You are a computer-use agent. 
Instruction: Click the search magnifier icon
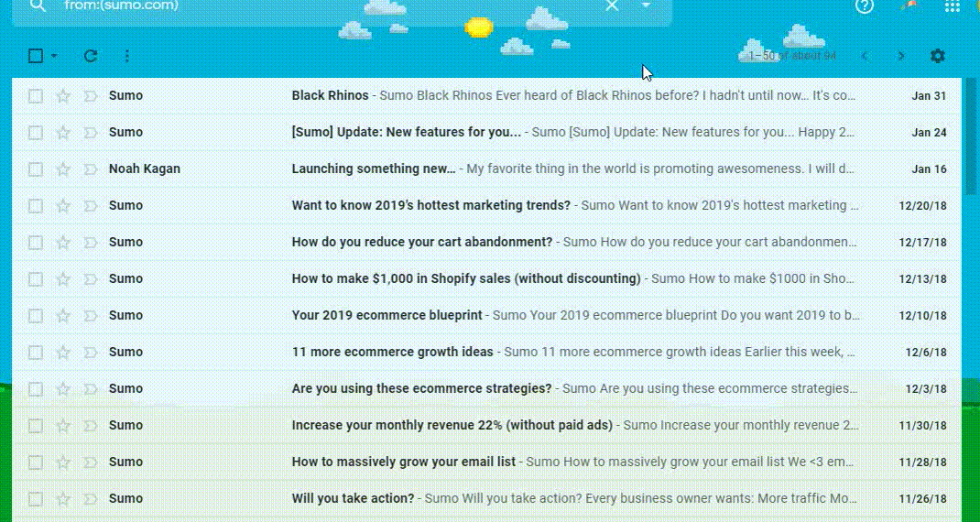click(37, 5)
